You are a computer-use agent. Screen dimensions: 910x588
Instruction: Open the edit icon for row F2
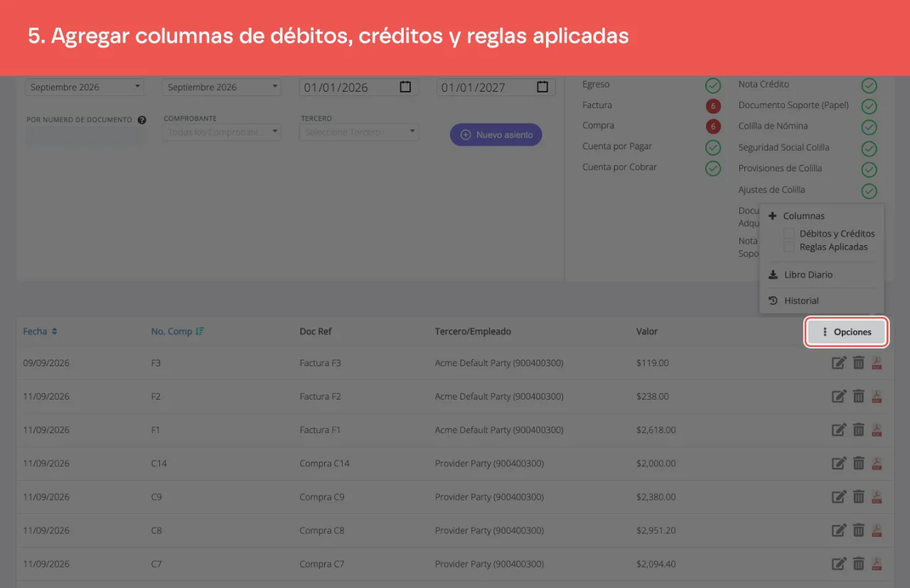tap(839, 396)
